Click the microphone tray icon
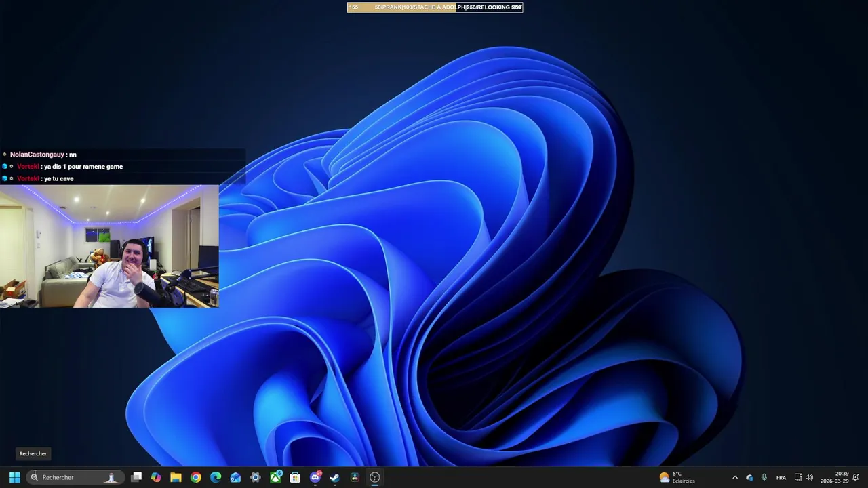Viewport: 868px width, 488px height. [x=764, y=477]
